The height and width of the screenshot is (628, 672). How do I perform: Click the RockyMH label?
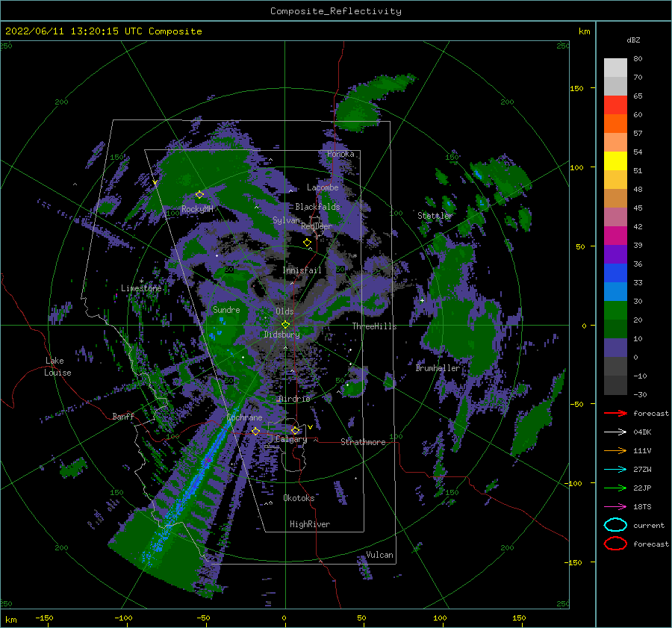197,209
